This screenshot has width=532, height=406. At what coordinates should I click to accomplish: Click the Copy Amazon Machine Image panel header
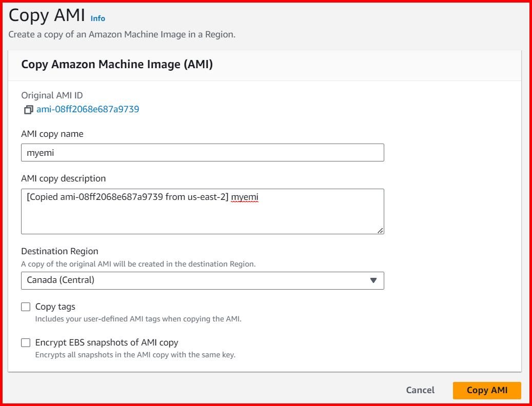pos(116,65)
